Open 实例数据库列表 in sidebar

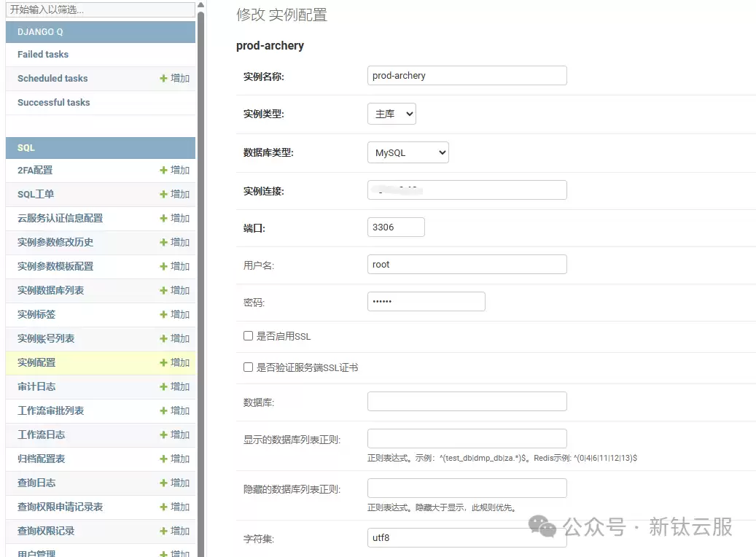pos(50,290)
